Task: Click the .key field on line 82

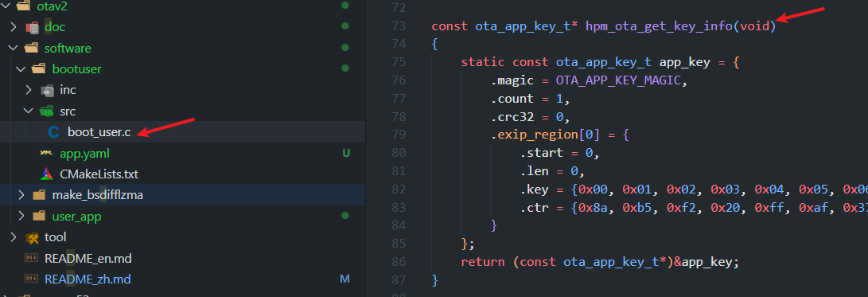Action: coord(534,190)
